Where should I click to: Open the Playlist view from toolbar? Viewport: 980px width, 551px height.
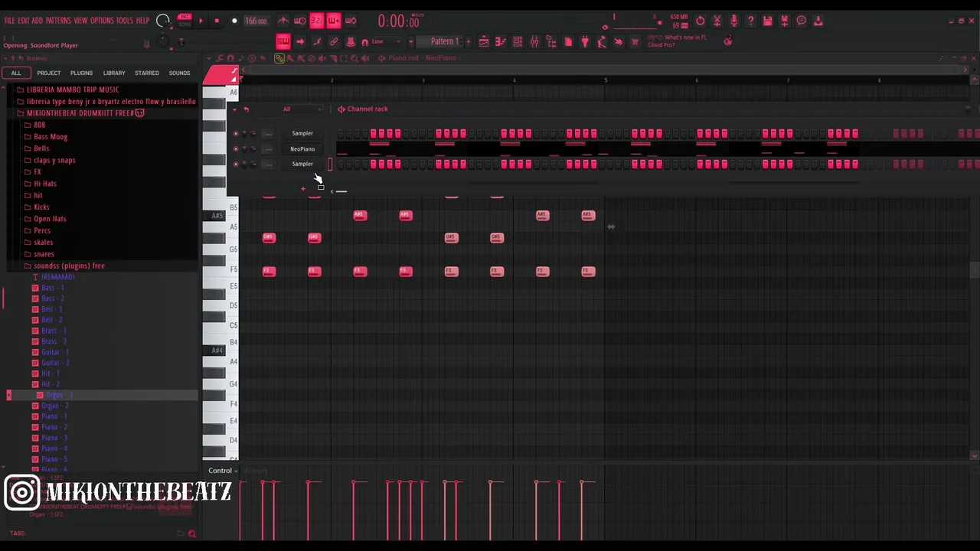[x=484, y=41]
